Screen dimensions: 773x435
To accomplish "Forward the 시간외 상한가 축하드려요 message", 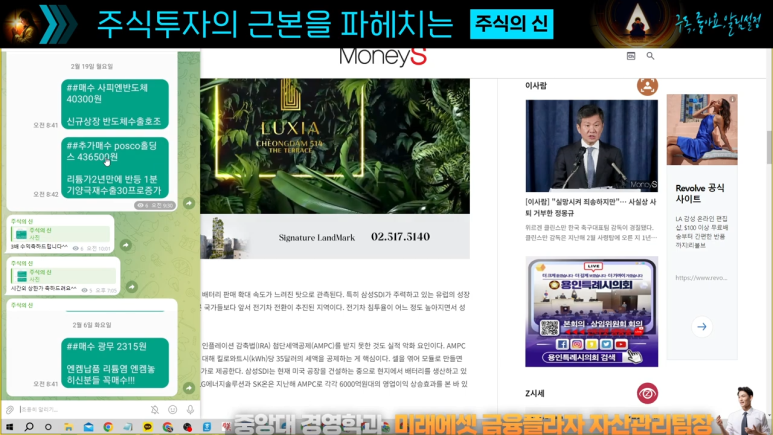I will pyautogui.click(x=132, y=287).
